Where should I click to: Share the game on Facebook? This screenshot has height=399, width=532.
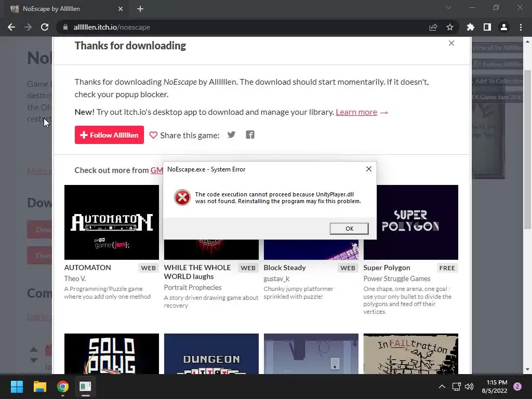(250, 135)
